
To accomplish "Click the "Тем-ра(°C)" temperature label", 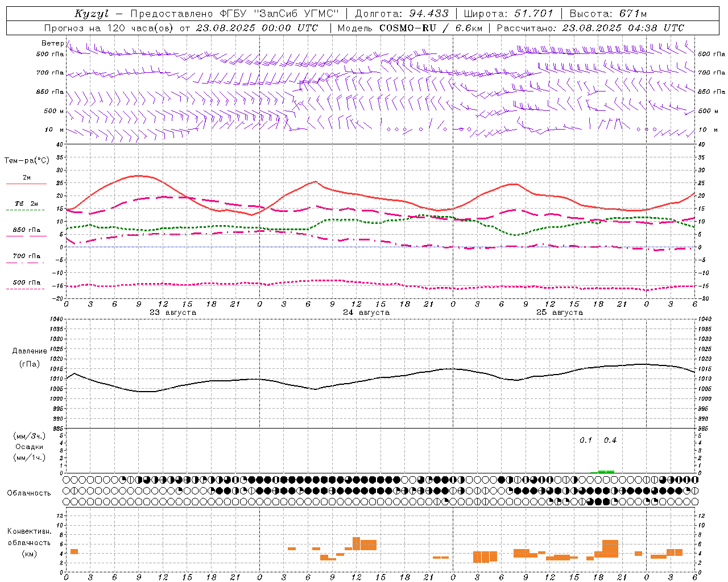I will pyautogui.click(x=27, y=161).
